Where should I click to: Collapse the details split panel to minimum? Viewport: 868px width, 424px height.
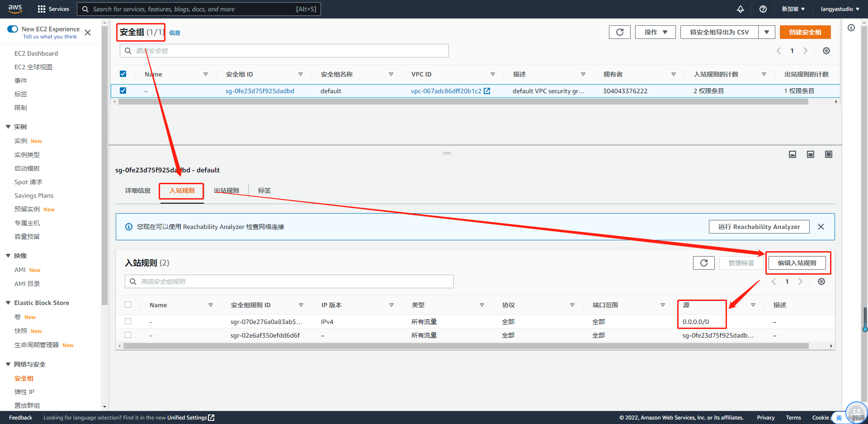point(793,154)
